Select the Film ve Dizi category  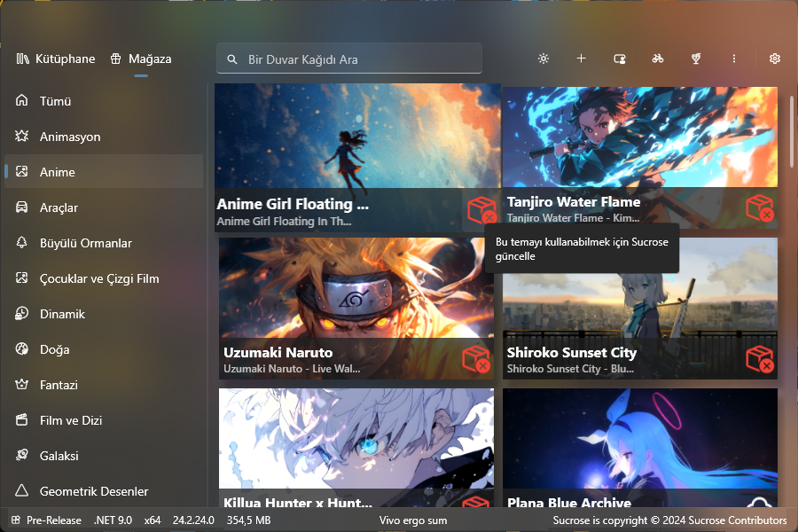104,420
